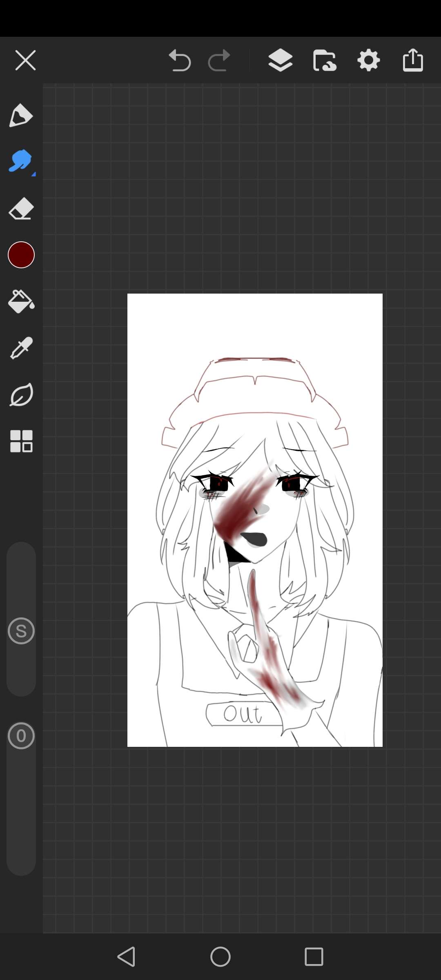The image size is (441, 980).
Task: Close the drawing with the X button
Action: pos(25,60)
